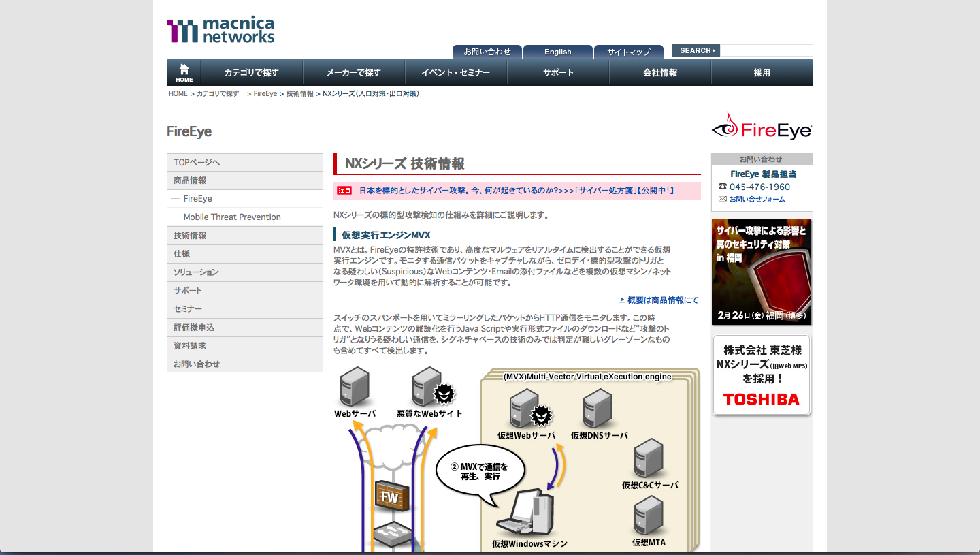
Task: Click HOME in the breadcrumb
Action: pyautogui.click(x=178, y=94)
